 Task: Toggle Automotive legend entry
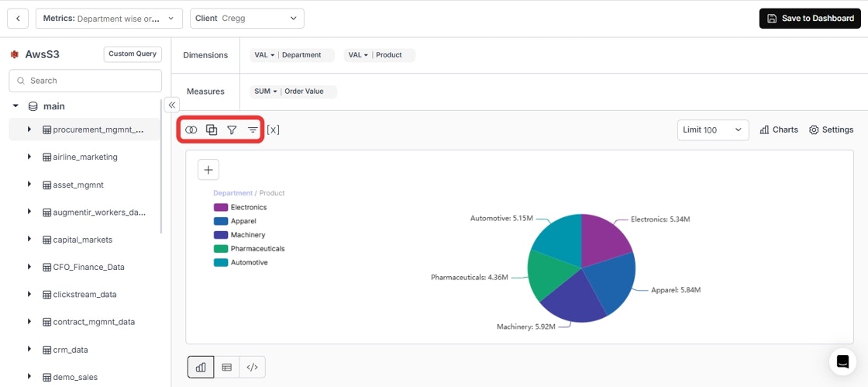click(241, 262)
